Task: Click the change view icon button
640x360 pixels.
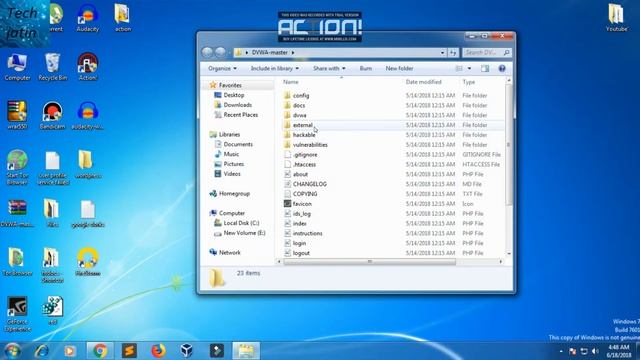Action: (x=459, y=69)
